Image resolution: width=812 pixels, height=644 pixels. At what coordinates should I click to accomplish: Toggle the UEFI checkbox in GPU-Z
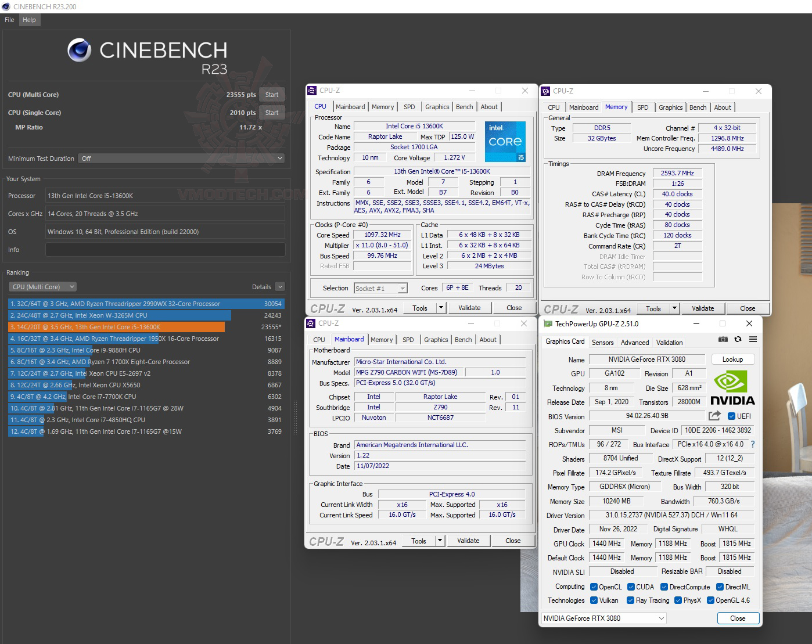[x=732, y=416]
